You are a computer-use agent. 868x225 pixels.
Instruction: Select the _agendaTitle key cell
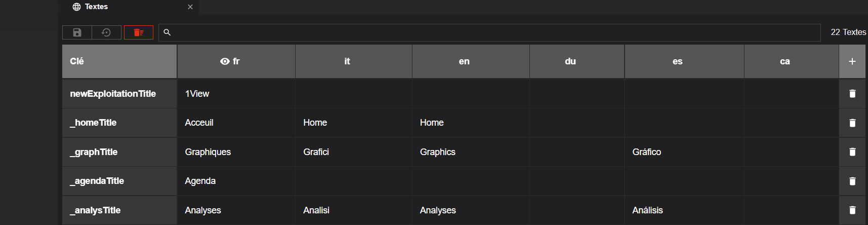(119, 181)
